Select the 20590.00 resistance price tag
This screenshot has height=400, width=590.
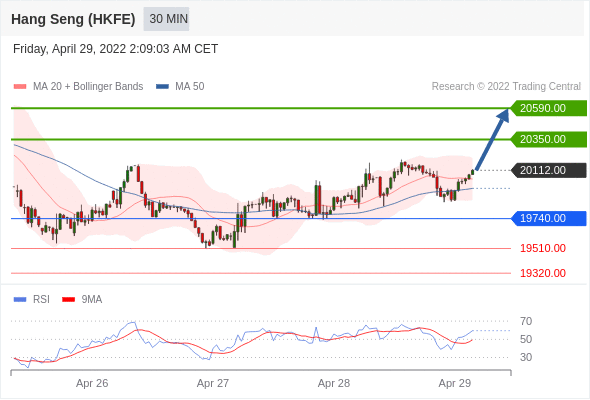[549, 108]
